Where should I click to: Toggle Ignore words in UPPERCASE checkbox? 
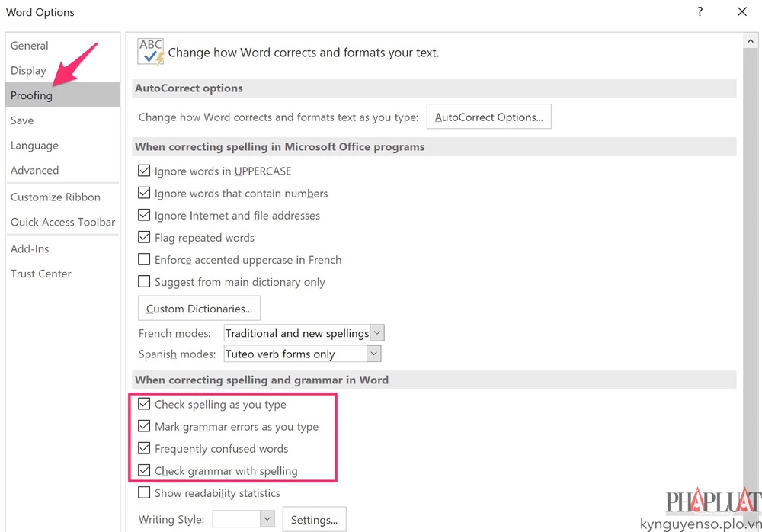click(144, 171)
